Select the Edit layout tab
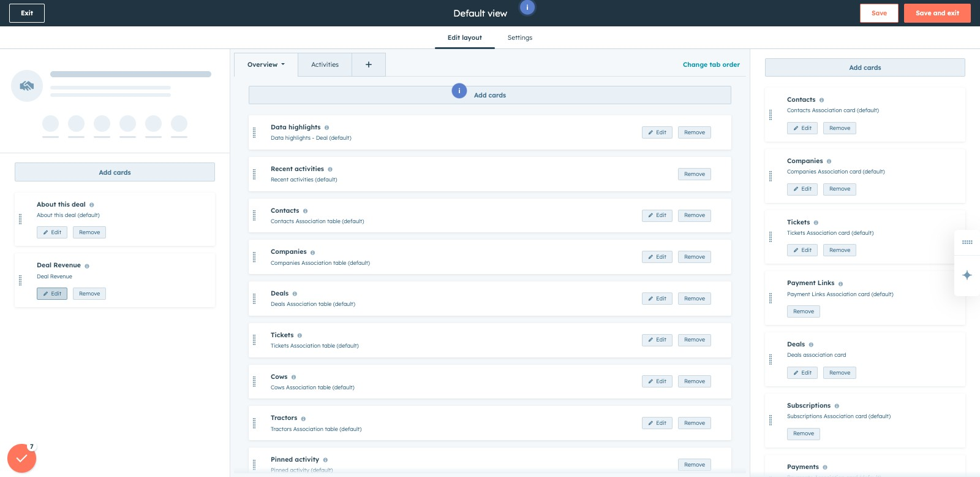 [x=465, y=37]
